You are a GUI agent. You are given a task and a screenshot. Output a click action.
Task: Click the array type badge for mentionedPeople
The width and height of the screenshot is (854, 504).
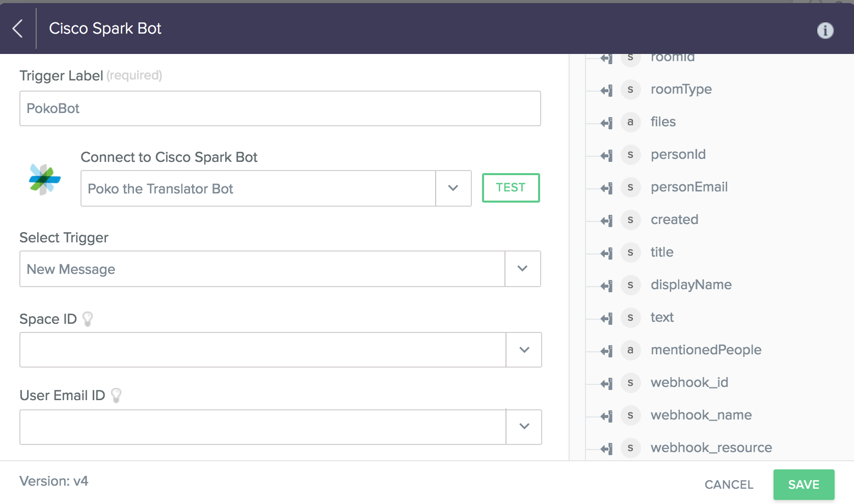[x=630, y=350]
